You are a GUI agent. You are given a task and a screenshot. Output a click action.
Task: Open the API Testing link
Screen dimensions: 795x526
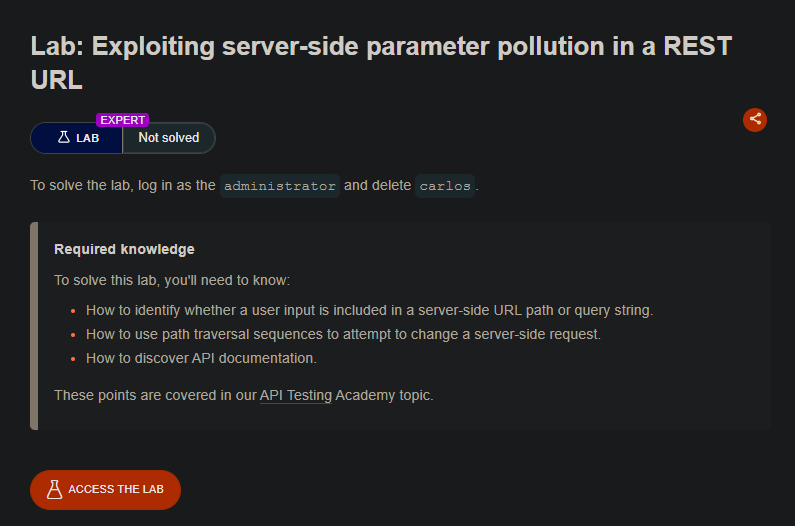296,395
